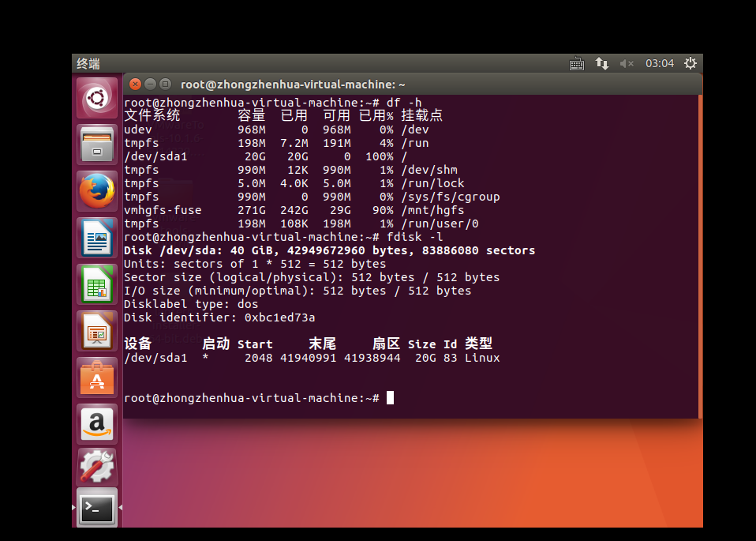This screenshot has height=541, width=756.
Task: Open the Files manager from launcher
Action: click(97, 145)
